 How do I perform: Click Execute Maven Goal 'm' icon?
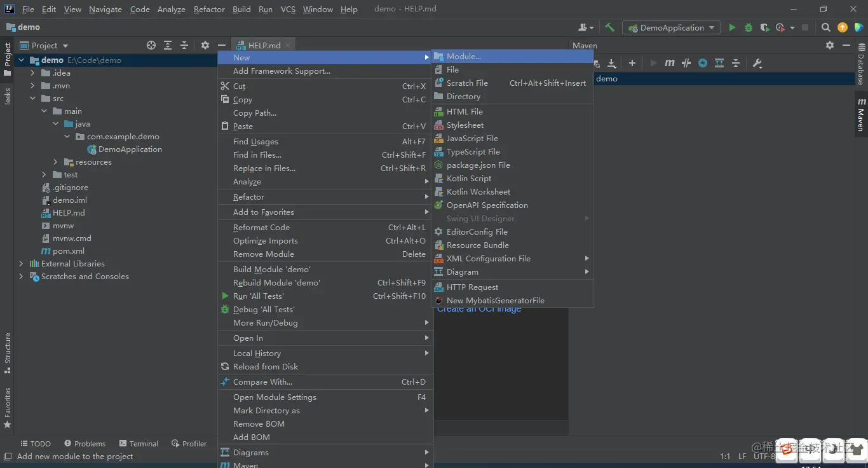tap(670, 63)
